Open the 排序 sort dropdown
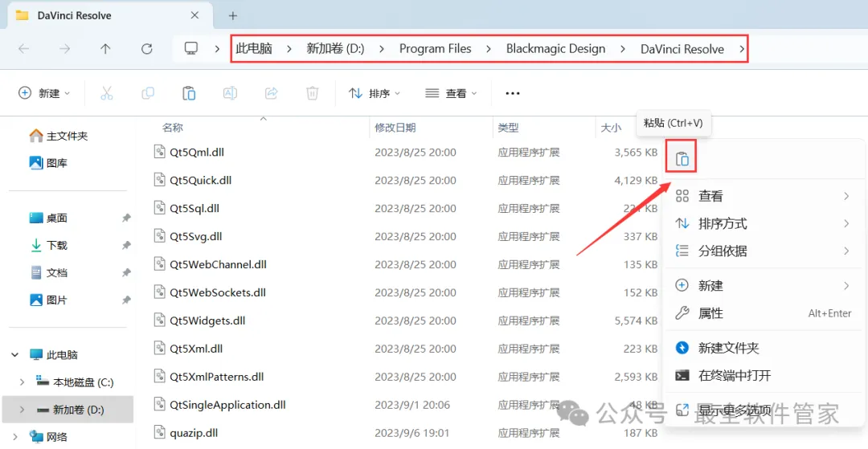Screen dimensions: 868x449 tap(375, 93)
